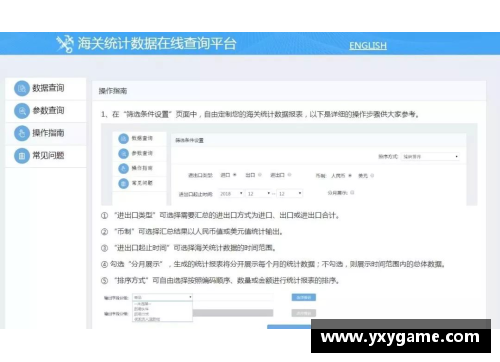Click the guide image's 常见问题 icon

[x=123, y=183]
